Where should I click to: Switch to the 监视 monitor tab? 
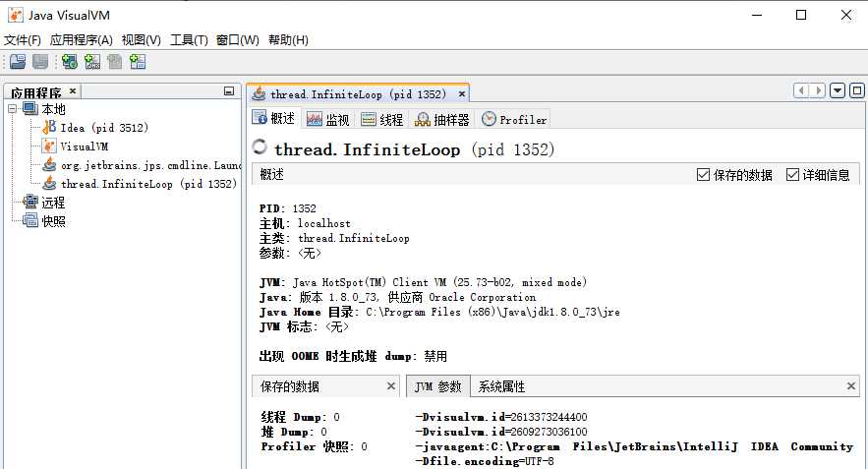coord(328,119)
